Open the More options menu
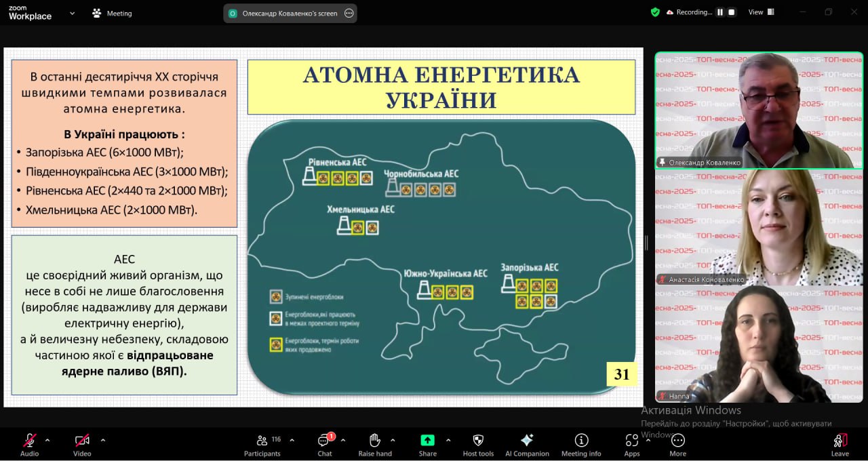This screenshot has height=461, width=868. point(677,444)
